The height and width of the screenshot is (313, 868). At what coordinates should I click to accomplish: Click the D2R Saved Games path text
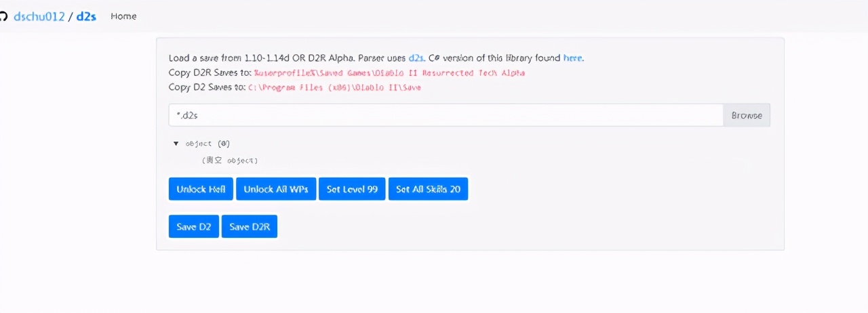coord(389,73)
